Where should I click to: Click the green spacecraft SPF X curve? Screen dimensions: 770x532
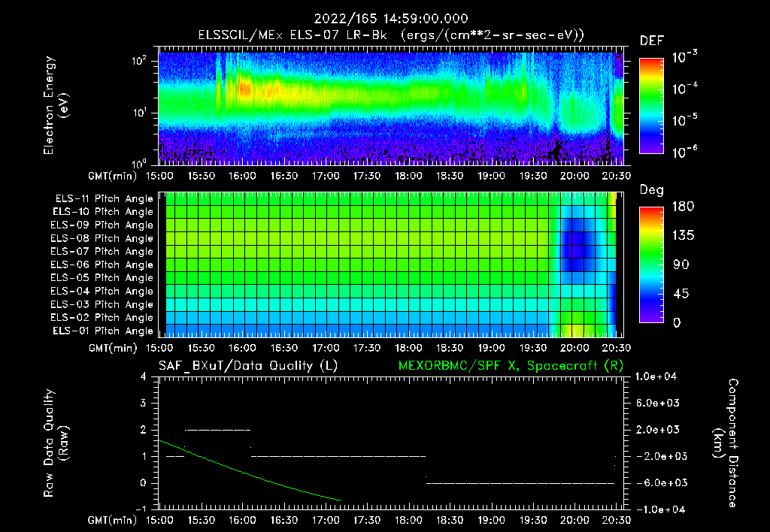(x=250, y=475)
